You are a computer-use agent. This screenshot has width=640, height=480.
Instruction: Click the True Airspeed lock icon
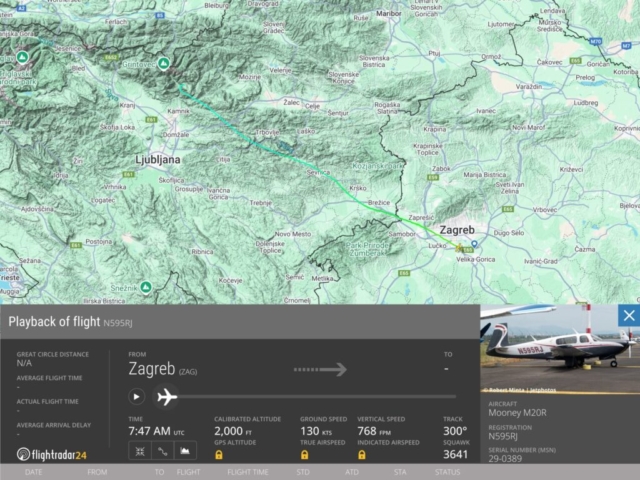(304, 454)
